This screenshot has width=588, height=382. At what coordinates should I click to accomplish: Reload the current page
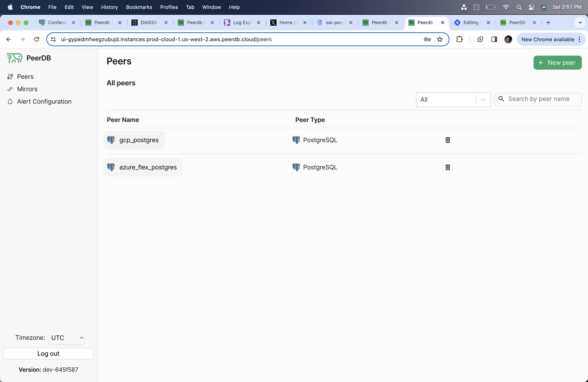(37, 39)
